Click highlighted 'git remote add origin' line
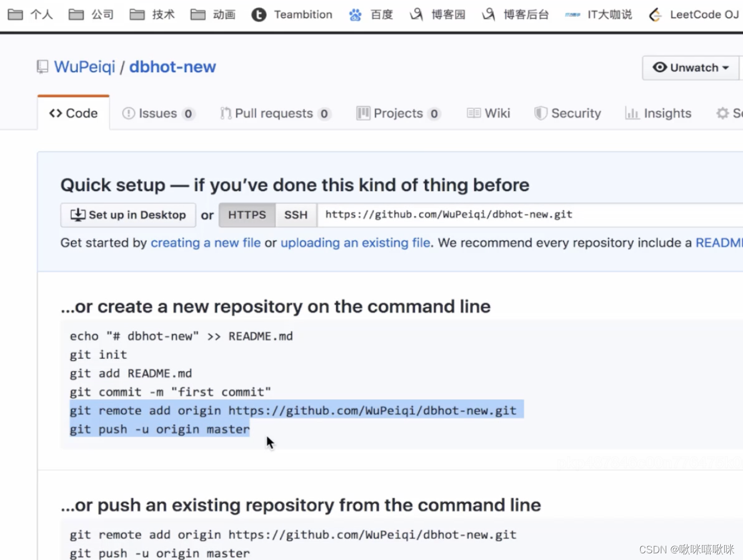Screen dimensions: 743x560 point(293,411)
